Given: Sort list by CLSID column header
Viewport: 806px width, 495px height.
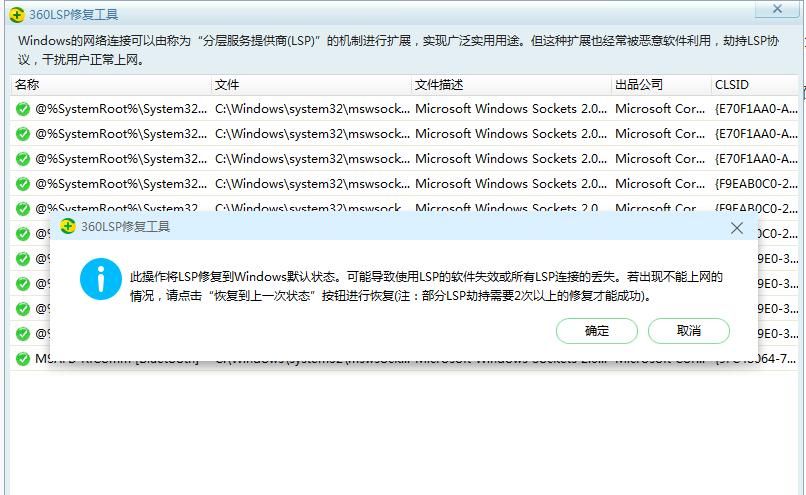Looking at the screenshot, I should point(755,85).
